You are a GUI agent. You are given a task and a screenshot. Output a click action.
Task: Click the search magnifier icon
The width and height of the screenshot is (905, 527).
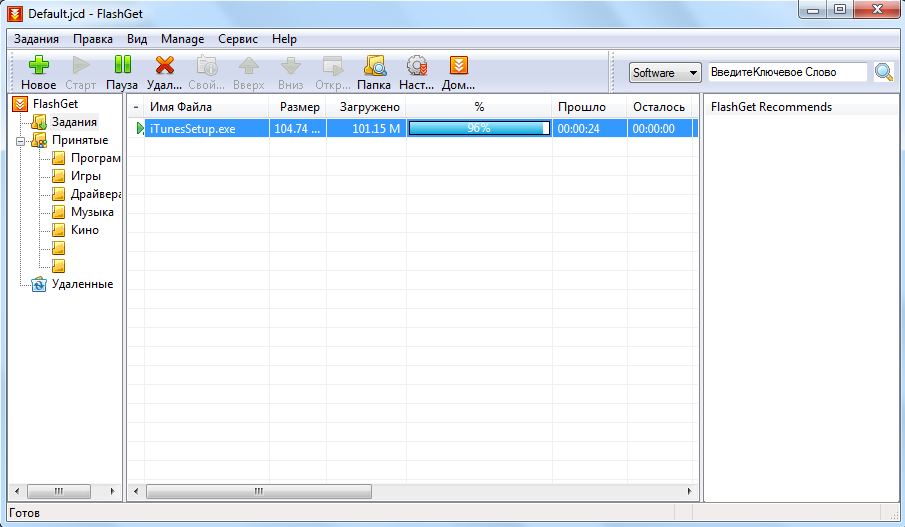(x=884, y=72)
